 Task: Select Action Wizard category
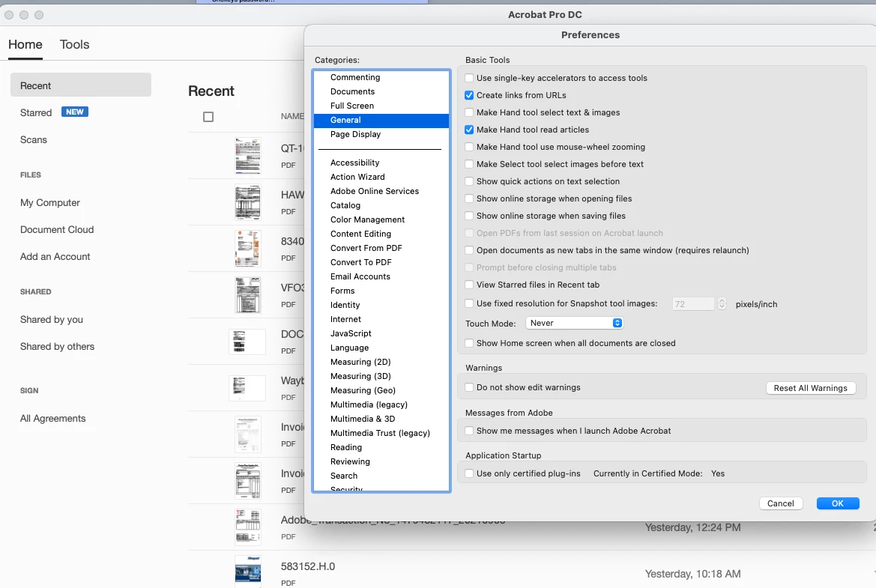point(381,177)
